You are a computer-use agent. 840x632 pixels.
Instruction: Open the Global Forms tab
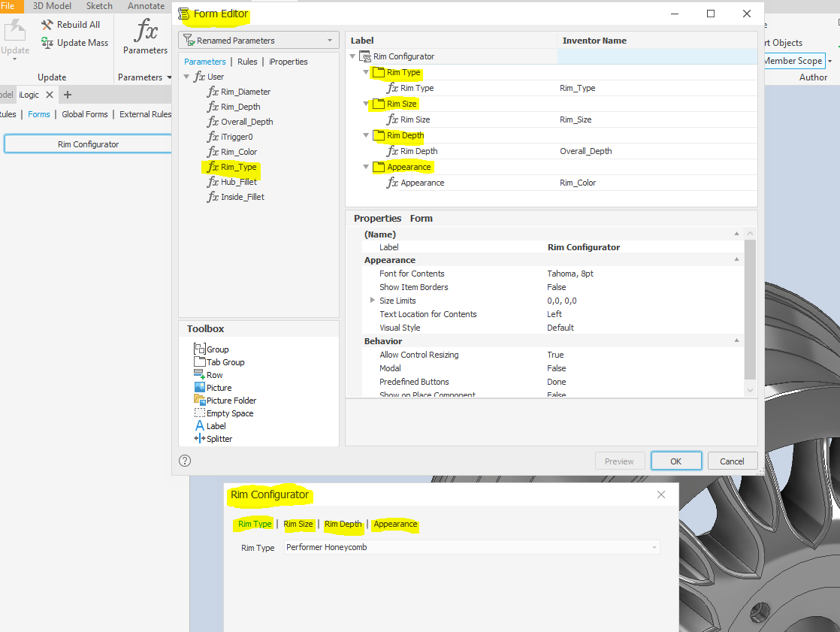[x=85, y=114]
